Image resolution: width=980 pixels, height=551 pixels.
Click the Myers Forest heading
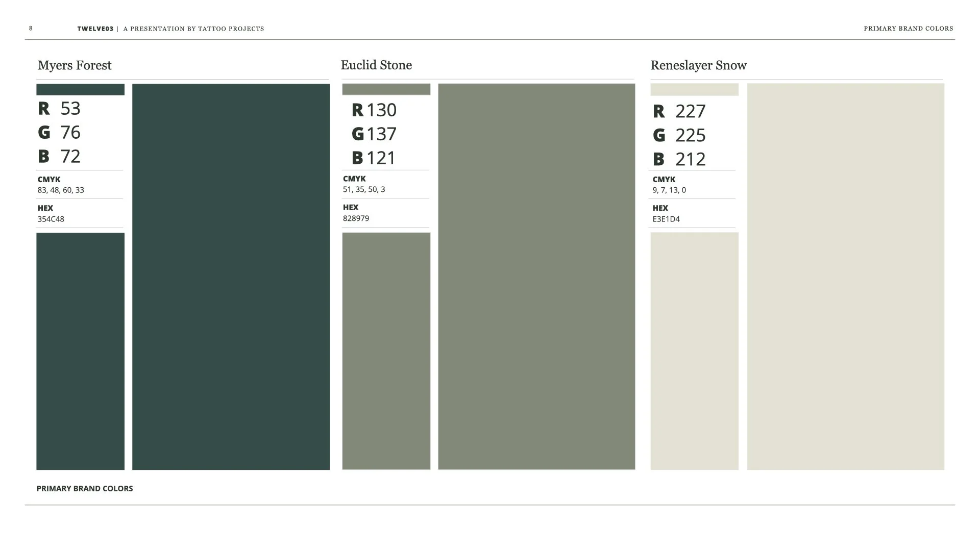75,65
